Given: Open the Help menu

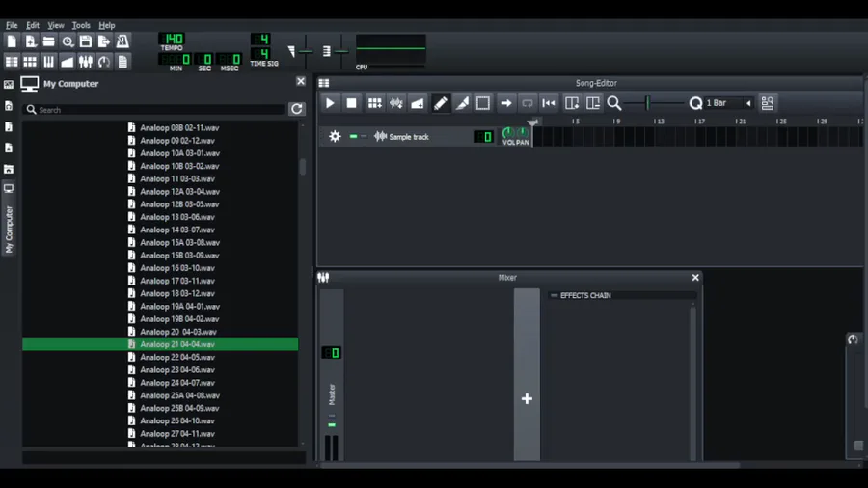Looking at the screenshot, I should [107, 25].
